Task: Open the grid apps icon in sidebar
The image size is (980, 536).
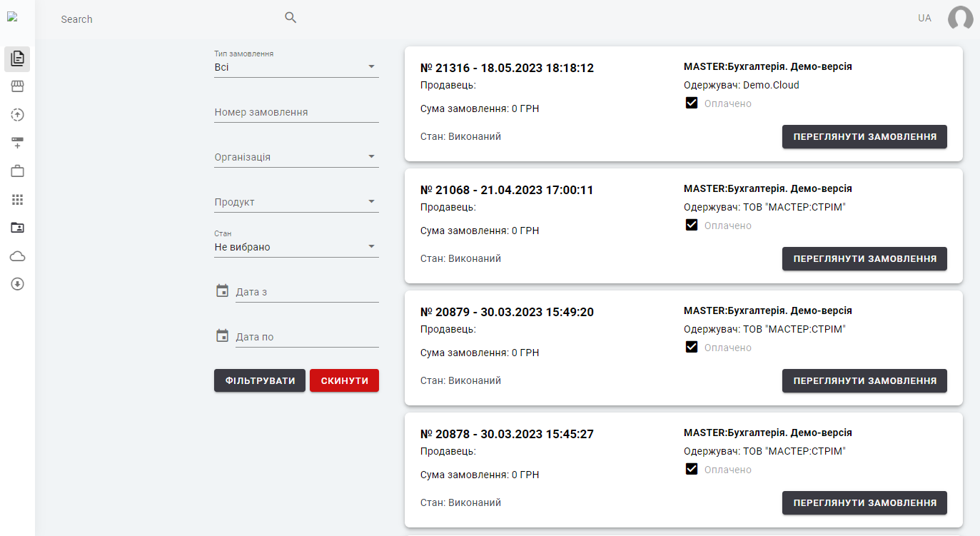Action: [17, 199]
